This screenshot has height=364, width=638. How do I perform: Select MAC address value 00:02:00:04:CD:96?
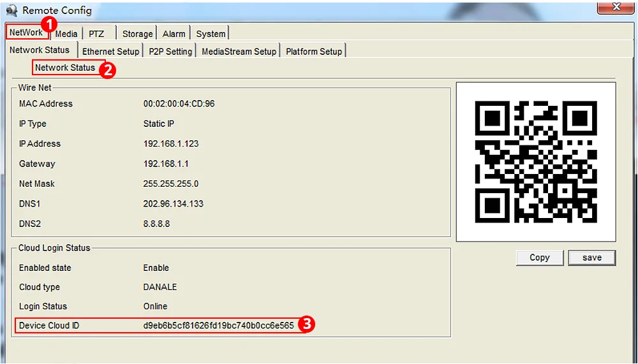coord(179,104)
